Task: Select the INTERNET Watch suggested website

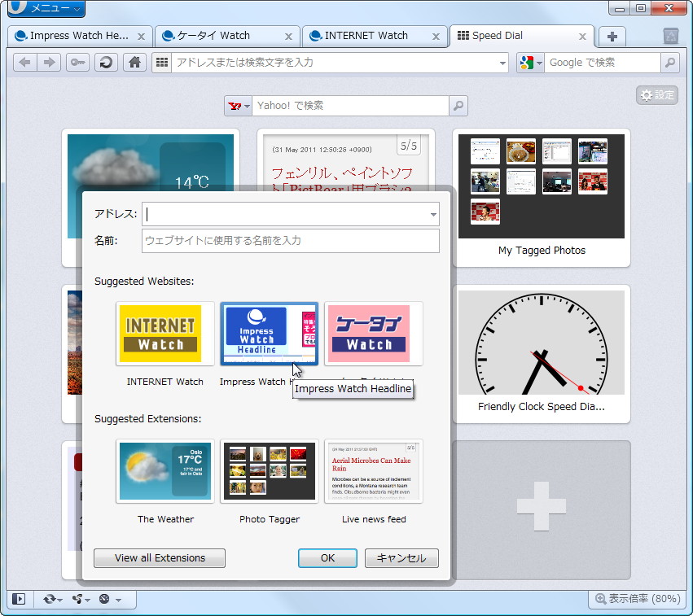Action: pyautogui.click(x=164, y=334)
